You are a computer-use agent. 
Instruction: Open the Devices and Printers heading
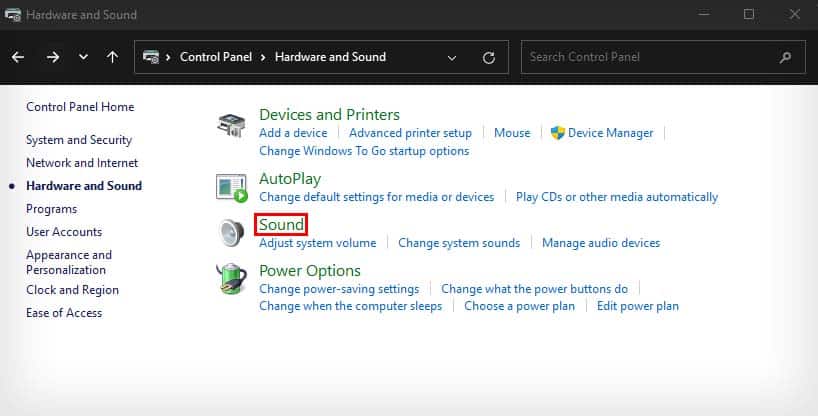click(x=329, y=114)
